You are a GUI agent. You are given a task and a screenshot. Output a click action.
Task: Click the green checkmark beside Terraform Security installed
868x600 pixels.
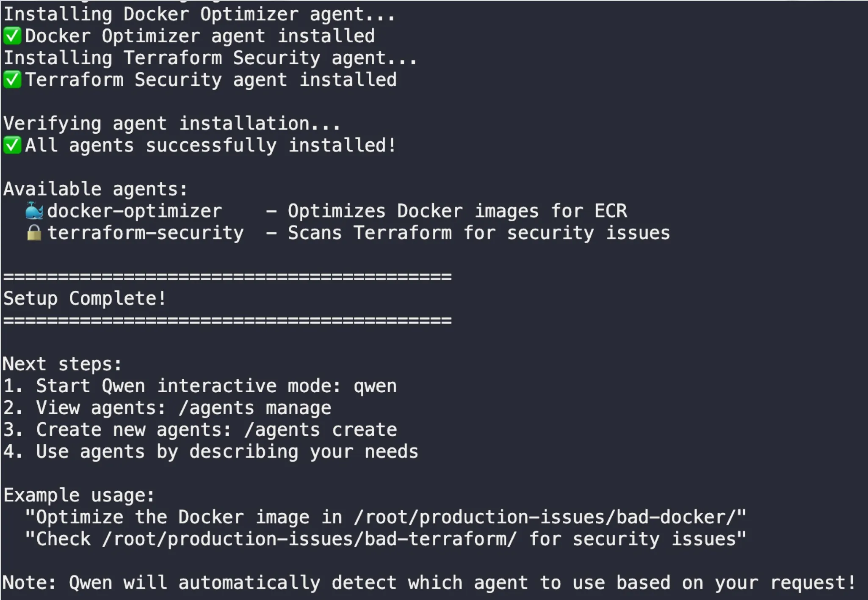tap(12, 80)
